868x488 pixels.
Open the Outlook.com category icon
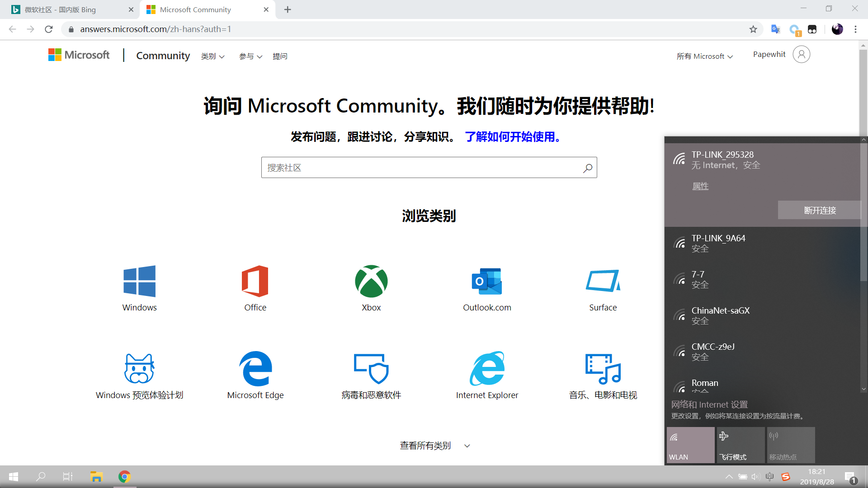tap(487, 281)
